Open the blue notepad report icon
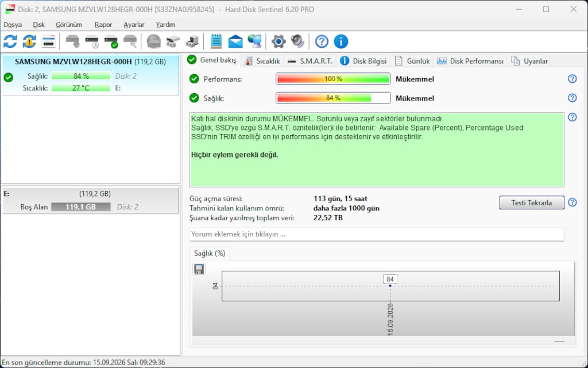 pos(216,41)
